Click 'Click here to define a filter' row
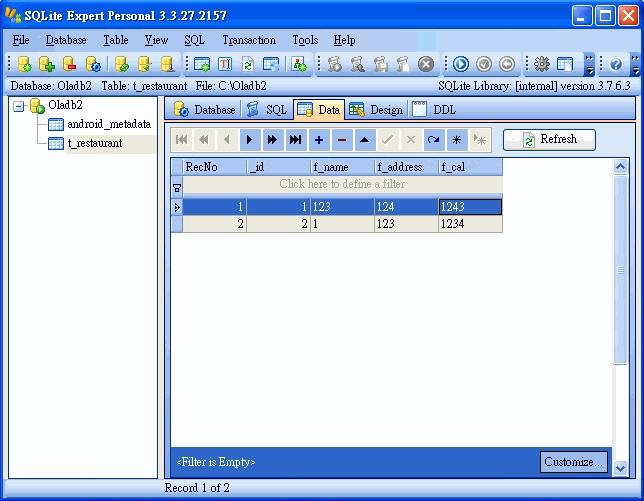The height and width of the screenshot is (501, 644). coord(343,184)
